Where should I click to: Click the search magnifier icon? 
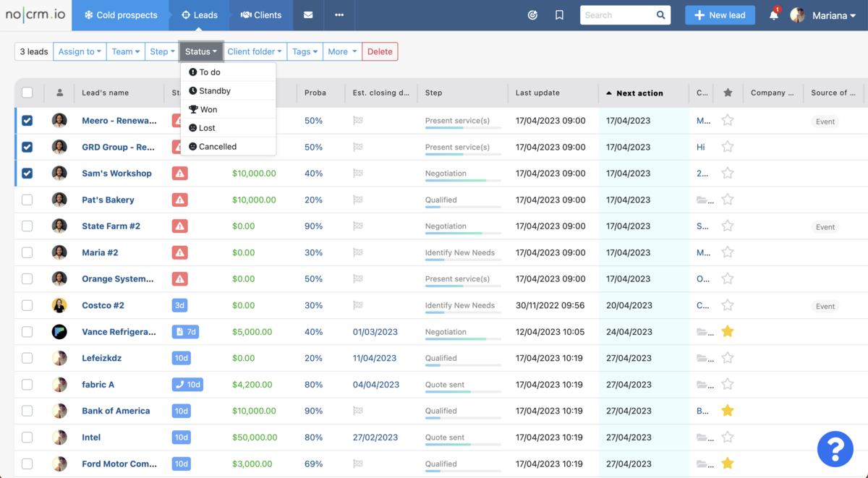(x=660, y=15)
